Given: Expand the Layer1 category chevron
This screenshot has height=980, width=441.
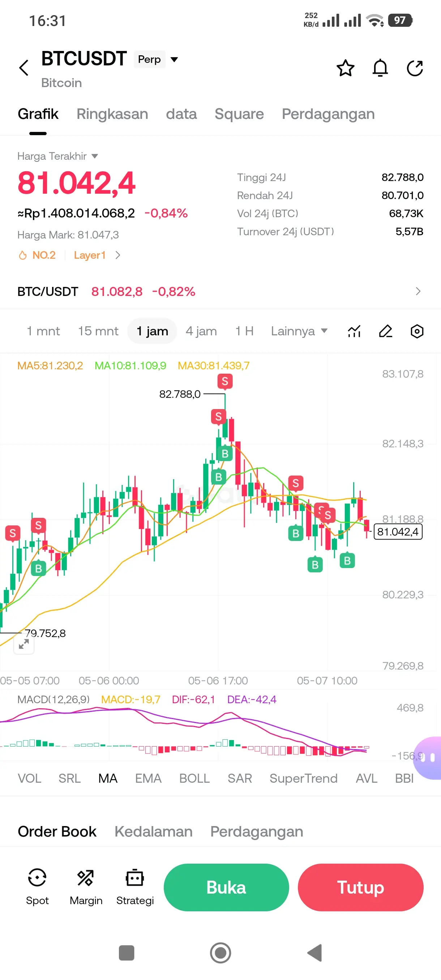Looking at the screenshot, I should pos(118,255).
